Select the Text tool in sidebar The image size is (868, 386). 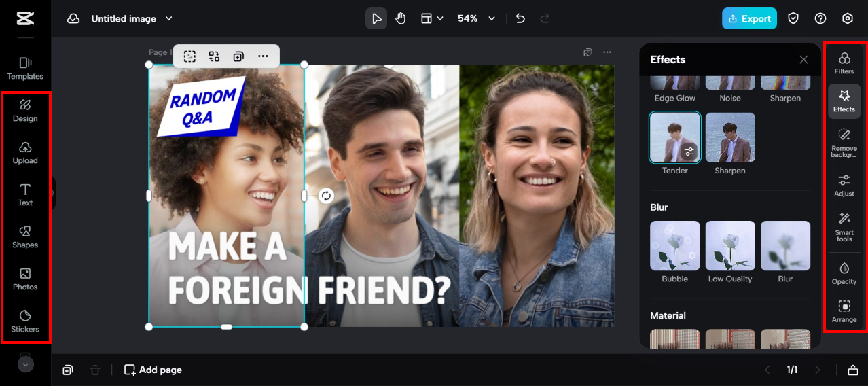click(25, 194)
